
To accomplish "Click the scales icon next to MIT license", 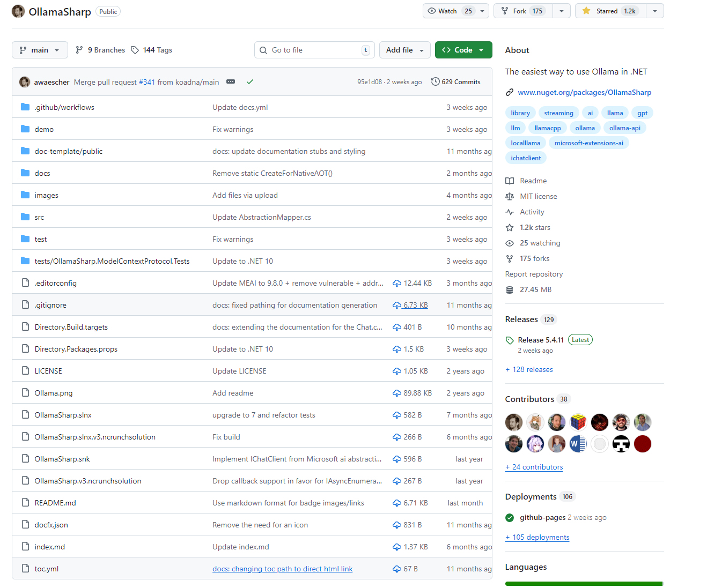I will [510, 196].
